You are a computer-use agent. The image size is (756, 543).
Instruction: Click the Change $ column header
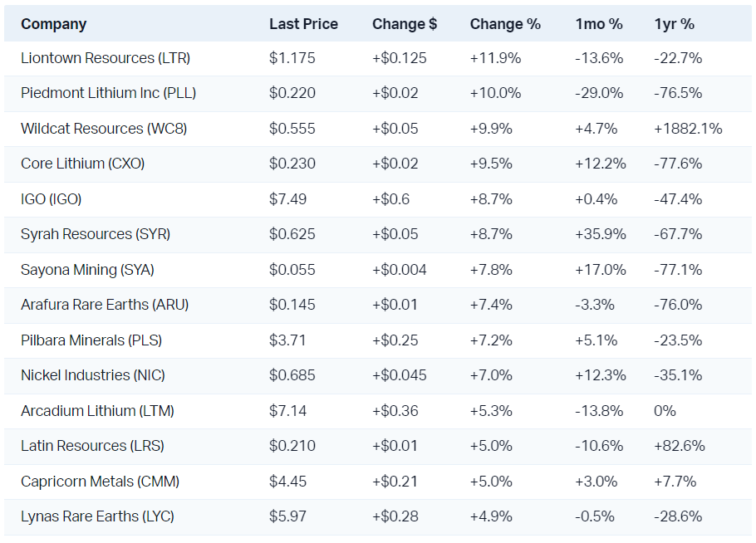click(405, 24)
